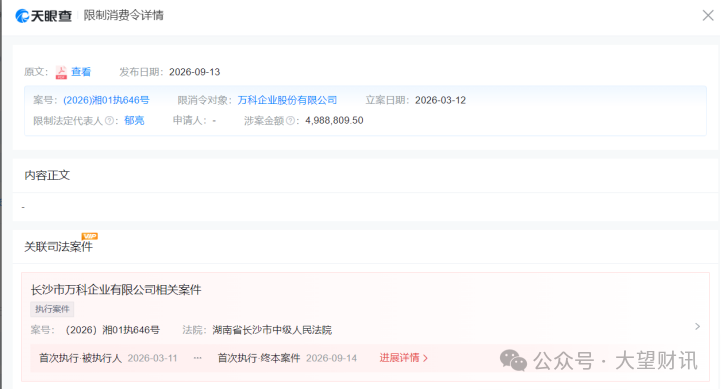721x390 pixels.
Task: Click the VIP badge on 关联司法案件
Action: pyautogui.click(x=89, y=236)
